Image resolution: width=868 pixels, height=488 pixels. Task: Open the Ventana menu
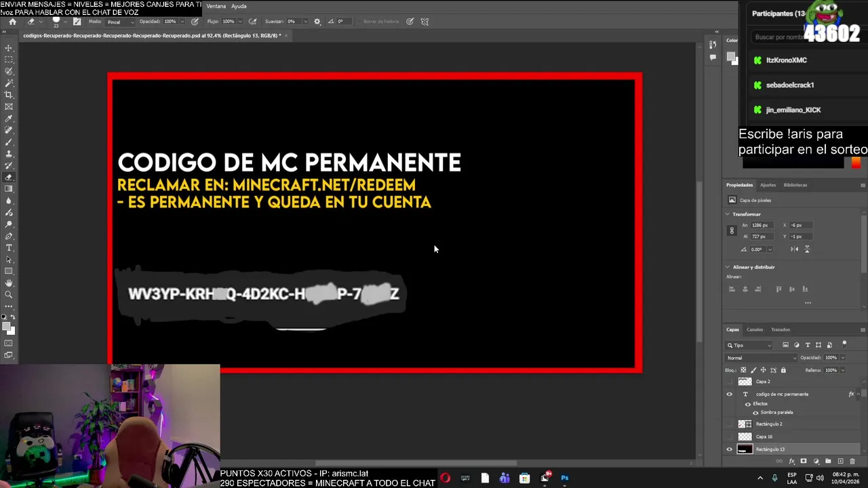pyautogui.click(x=216, y=6)
